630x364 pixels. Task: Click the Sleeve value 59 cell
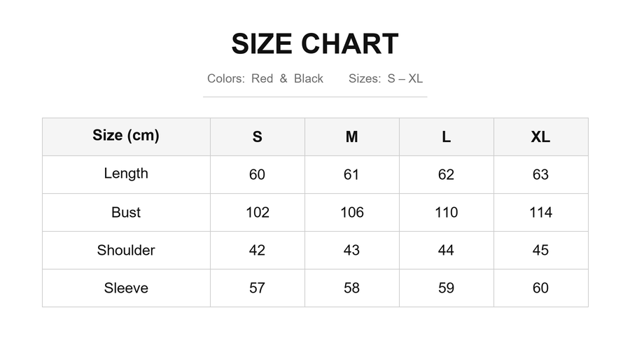447,288
